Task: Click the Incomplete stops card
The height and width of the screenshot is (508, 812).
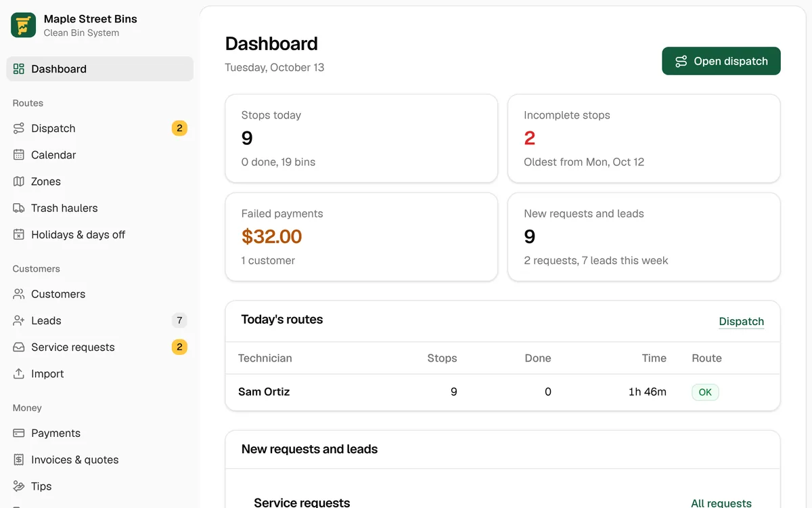Action: point(644,138)
